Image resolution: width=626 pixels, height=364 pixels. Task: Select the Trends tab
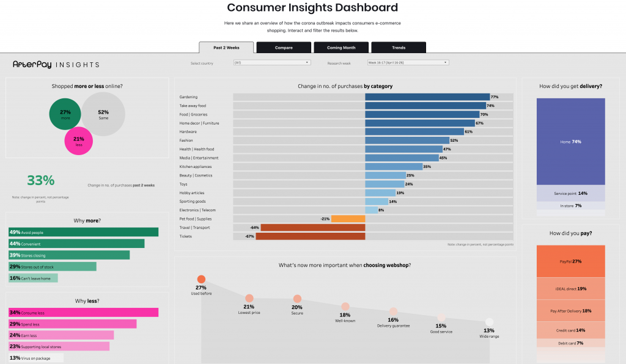[x=399, y=48]
